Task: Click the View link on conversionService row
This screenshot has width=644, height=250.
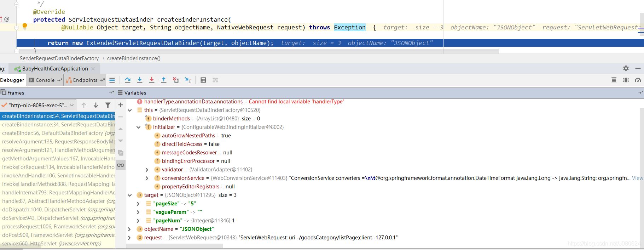Action: click(x=637, y=178)
